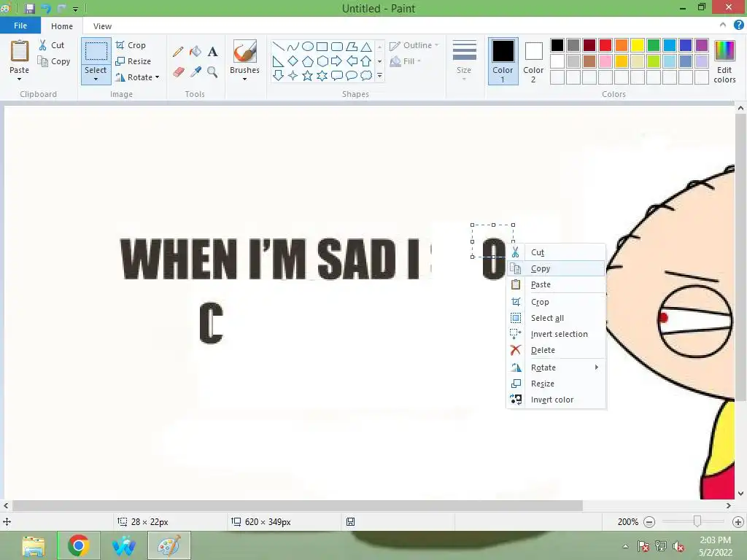Viewport: 747px width, 560px height.
Task: Select the Color picker eyedropper tool
Action: [x=196, y=72]
